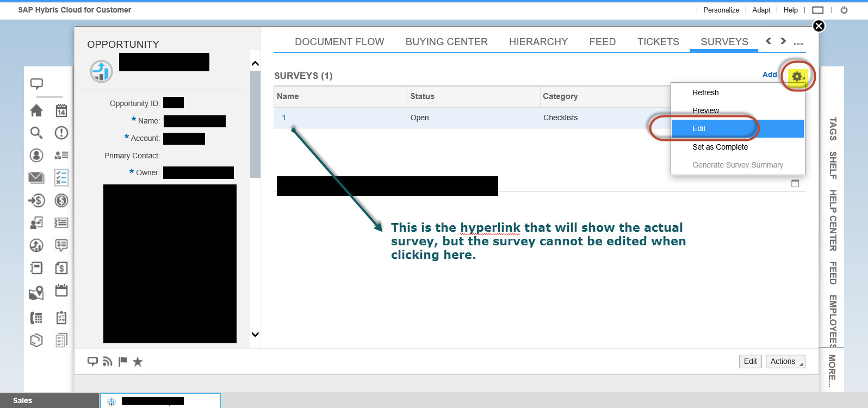Open the ticket list icon in sidebar
This screenshot has width=868, height=408.
(61, 222)
